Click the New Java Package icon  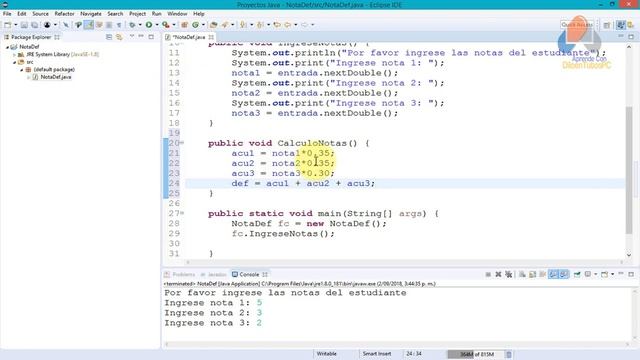click(184, 25)
